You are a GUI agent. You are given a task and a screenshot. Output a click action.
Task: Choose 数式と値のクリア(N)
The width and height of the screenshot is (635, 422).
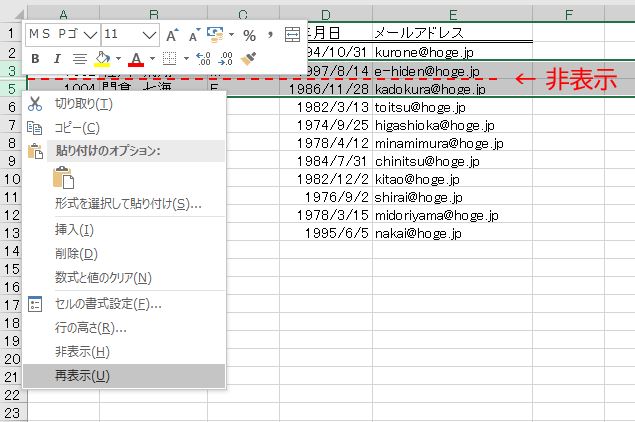coord(124,278)
